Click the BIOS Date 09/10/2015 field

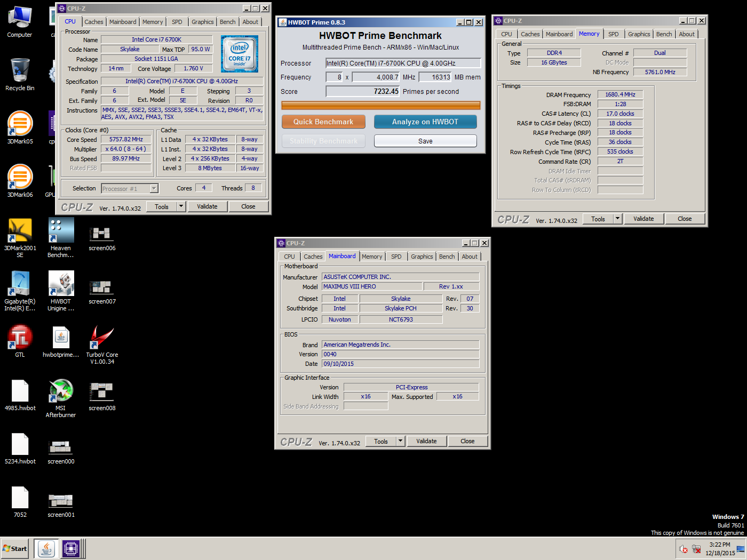pos(400,364)
